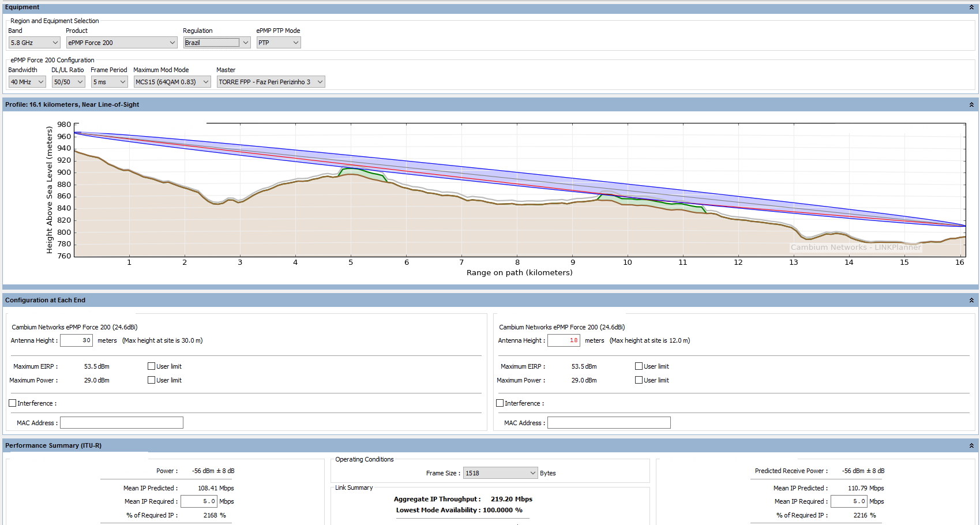This screenshot has width=980, height=525.
Task: Open the ePMP PTP Mode dropdown
Action: [x=279, y=43]
